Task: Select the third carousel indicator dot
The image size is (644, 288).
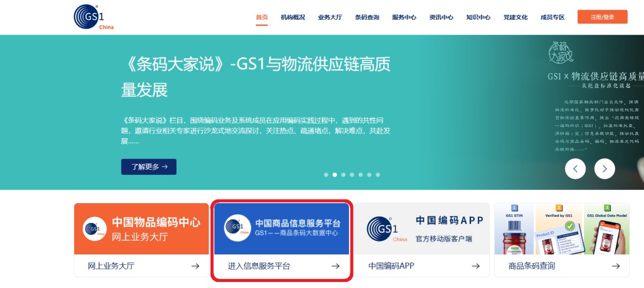Action: pyautogui.click(x=343, y=175)
